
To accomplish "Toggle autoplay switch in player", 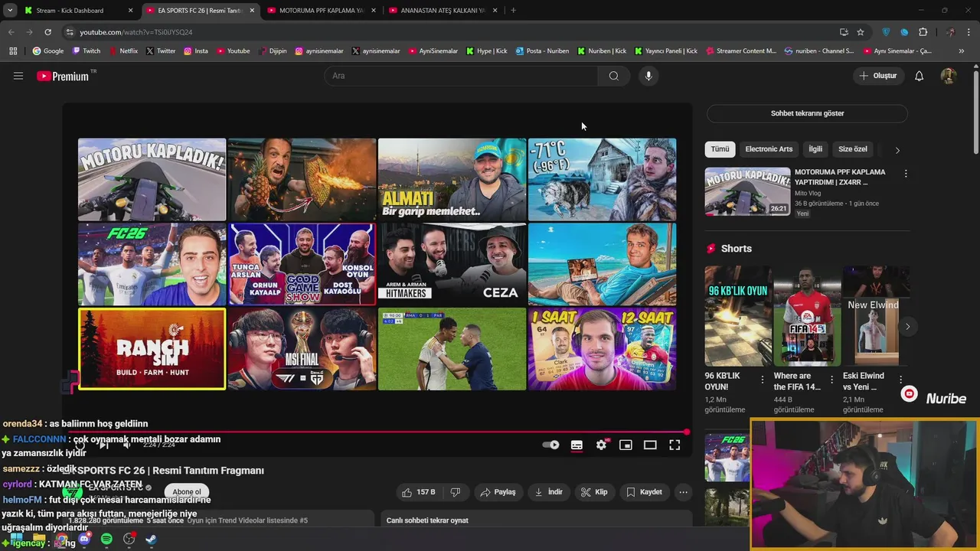I will 550,445.
